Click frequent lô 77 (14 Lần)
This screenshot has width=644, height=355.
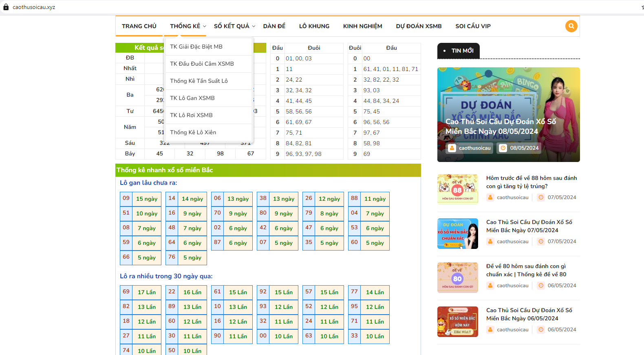point(355,292)
